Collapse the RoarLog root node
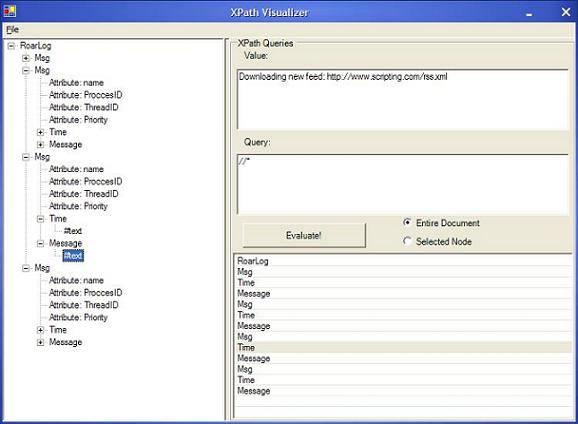Image resolution: width=578 pixels, height=424 pixels. click(11, 46)
